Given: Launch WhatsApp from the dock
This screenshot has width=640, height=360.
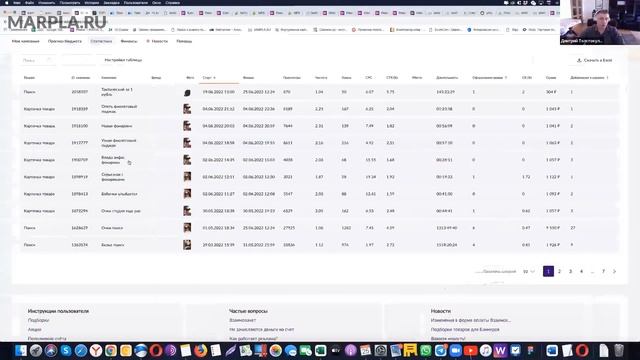Looking at the screenshot, I should click(x=425, y=351).
